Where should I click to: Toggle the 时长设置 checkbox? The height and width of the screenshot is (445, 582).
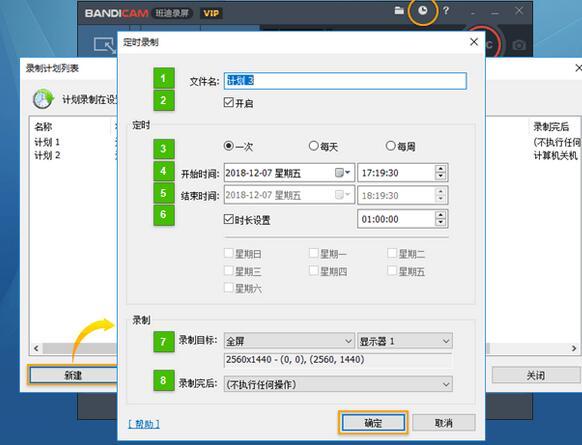229,219
